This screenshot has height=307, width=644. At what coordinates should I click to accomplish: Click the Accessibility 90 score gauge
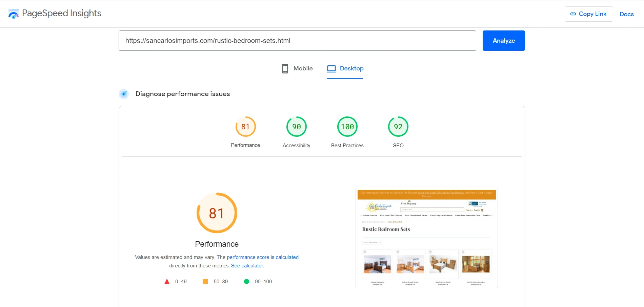[x=297, y=127]
